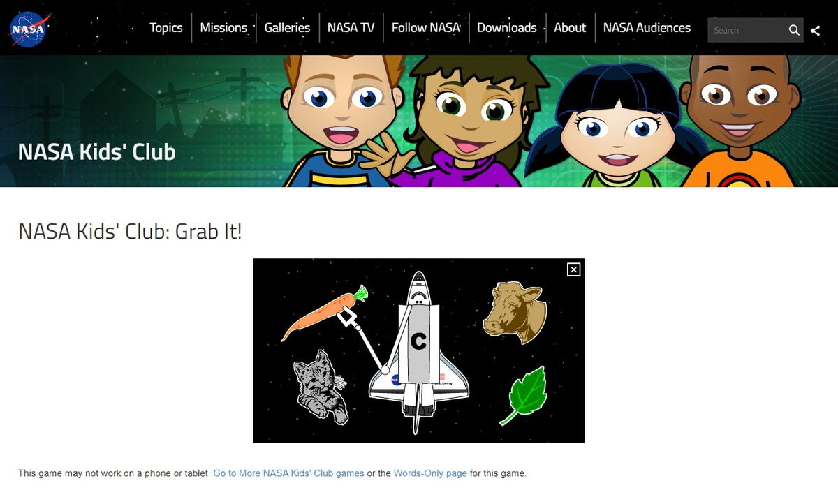Open the Missions menu

(223, 28)
